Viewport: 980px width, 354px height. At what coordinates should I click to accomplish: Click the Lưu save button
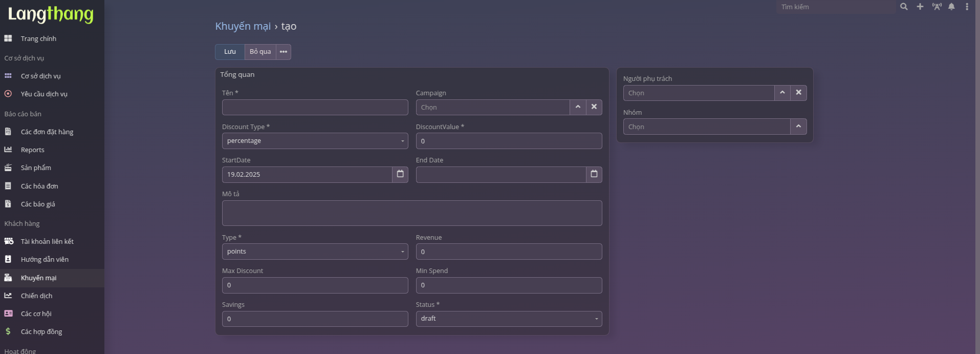tap(230, 52)
